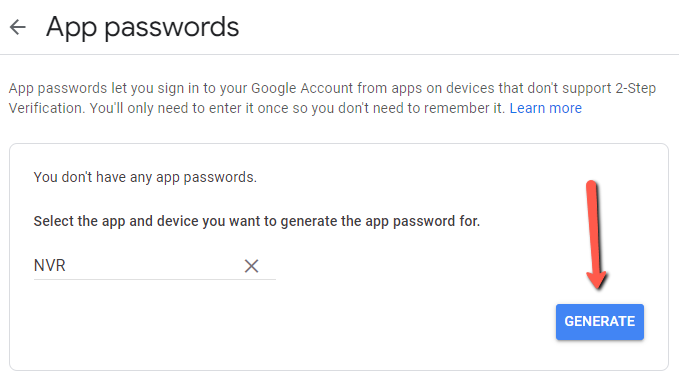Clear the NVR text with the X icon
The image size is (679, 385).
(251, 265)
